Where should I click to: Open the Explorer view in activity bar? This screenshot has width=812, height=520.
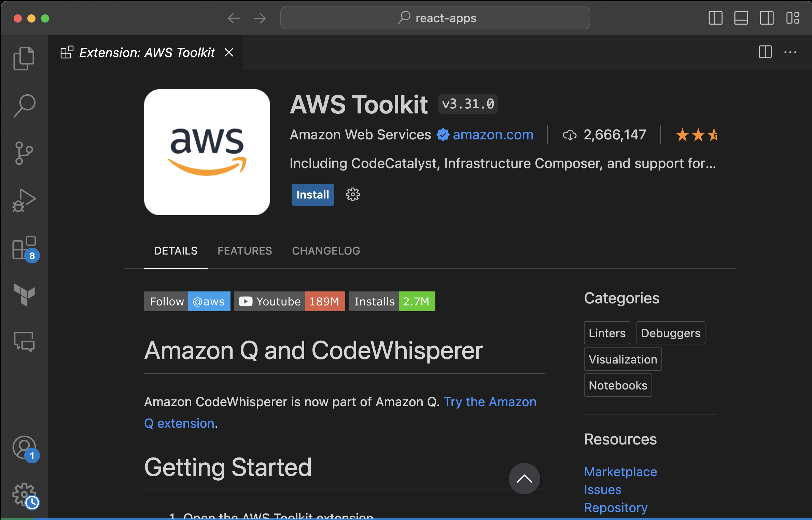(x=24, y=58)
